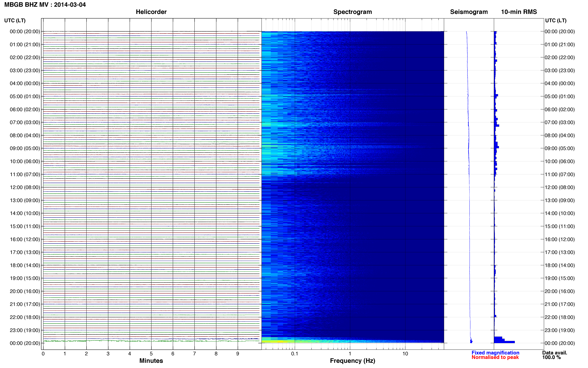Click the '100.0 %' availability value
Image resolution: width=588 pixels, height=368 pixels.
point(552,357)
